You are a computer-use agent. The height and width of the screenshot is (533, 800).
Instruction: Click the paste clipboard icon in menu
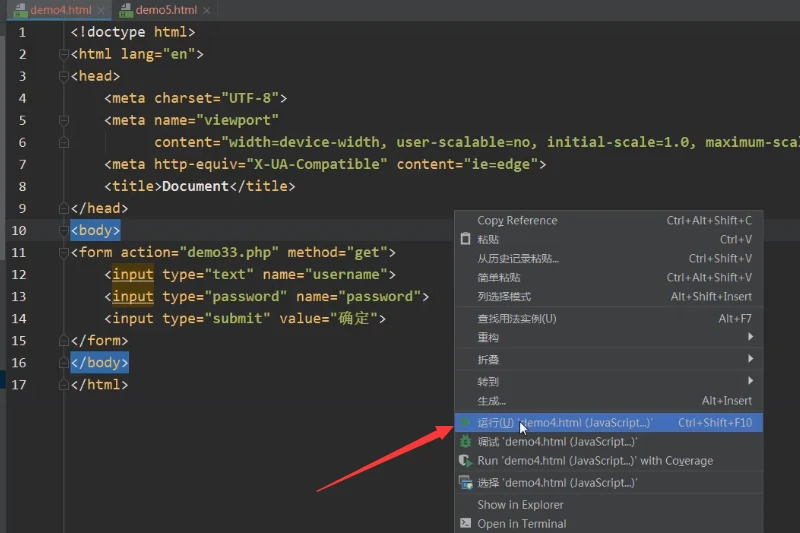click(465, 239)
